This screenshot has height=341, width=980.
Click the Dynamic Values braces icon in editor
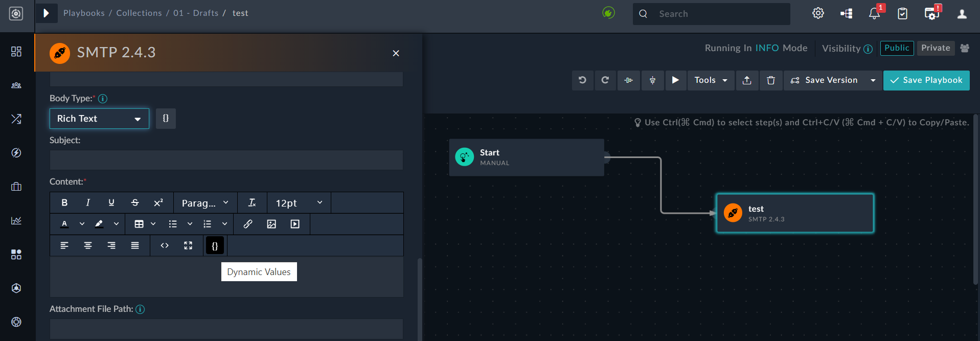click(215, 246)
